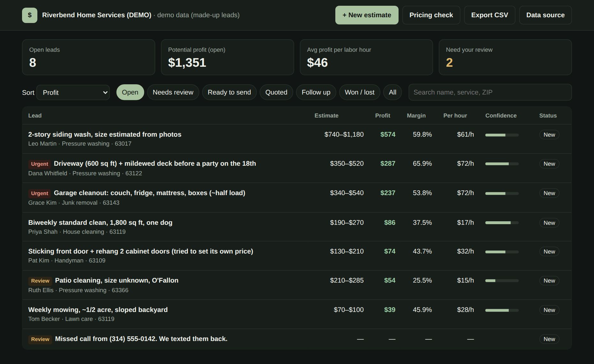The height and width of the screenshot is (364, 594).
Task: Open the 2-story siding wash lead
Action: (297, 139)
